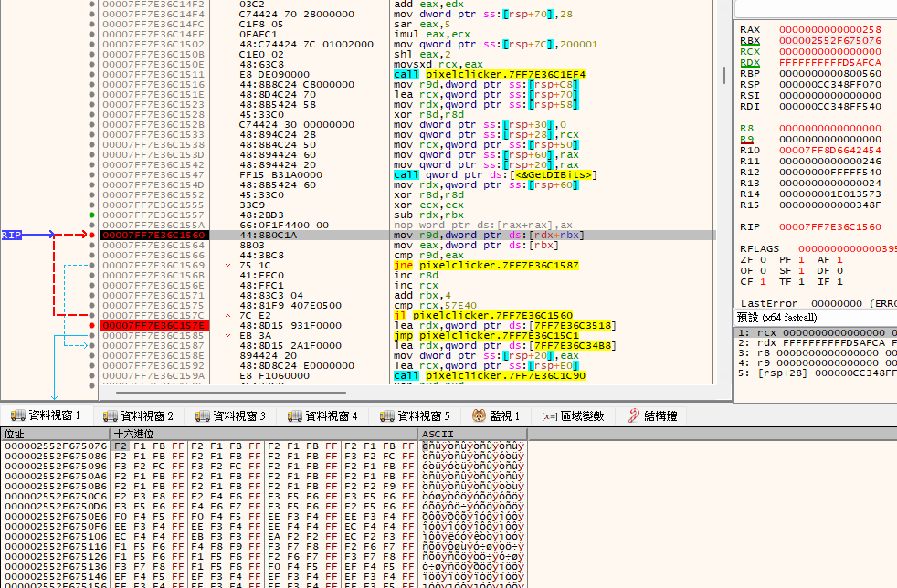Open the 資料視窗 3 tab
Viewport: 897px width, 588px height.
pyautogui.click(x=230, y=415)
